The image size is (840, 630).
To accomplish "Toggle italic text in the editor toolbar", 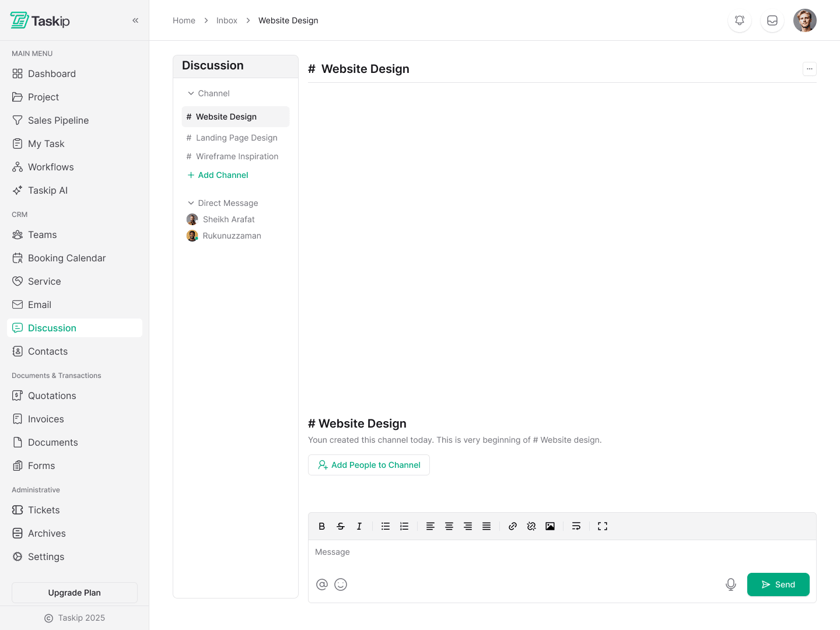I will (x=359, y=526).
